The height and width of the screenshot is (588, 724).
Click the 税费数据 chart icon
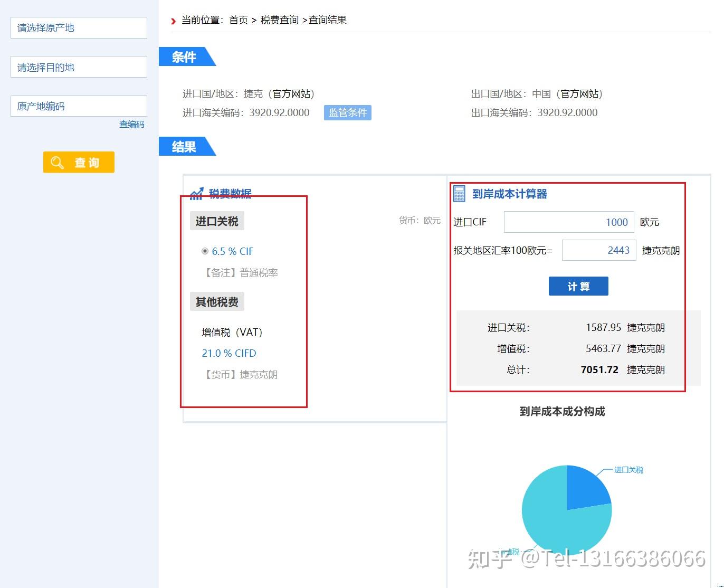196,193
